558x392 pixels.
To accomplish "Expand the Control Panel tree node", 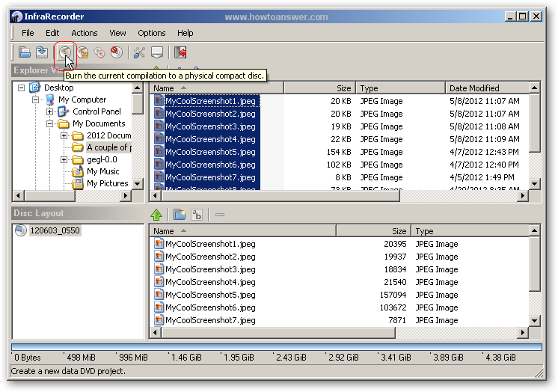I will coord(50,111).
